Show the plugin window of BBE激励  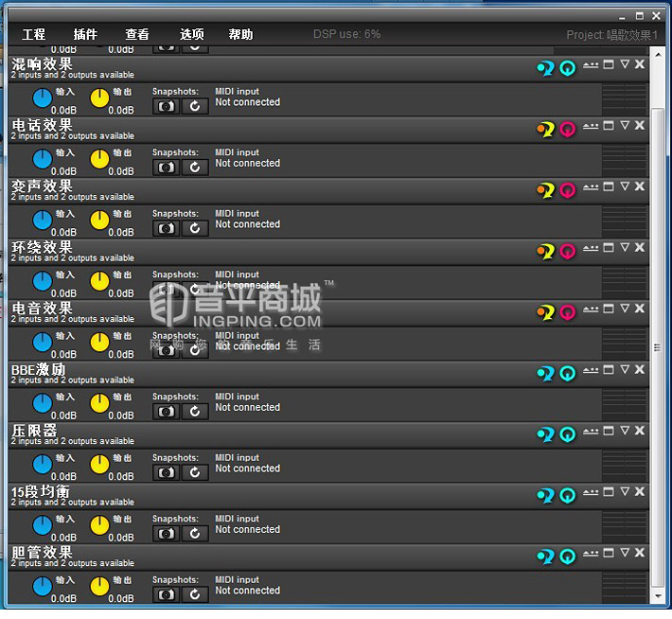(609, 369)
